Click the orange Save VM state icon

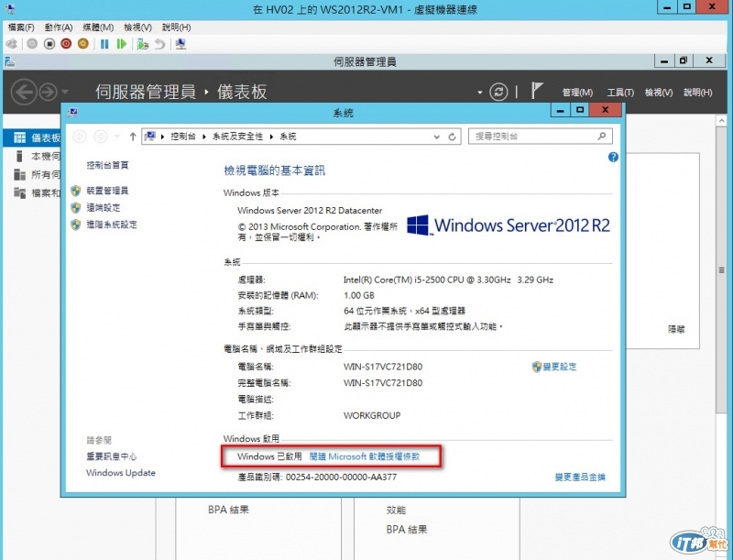82,44
